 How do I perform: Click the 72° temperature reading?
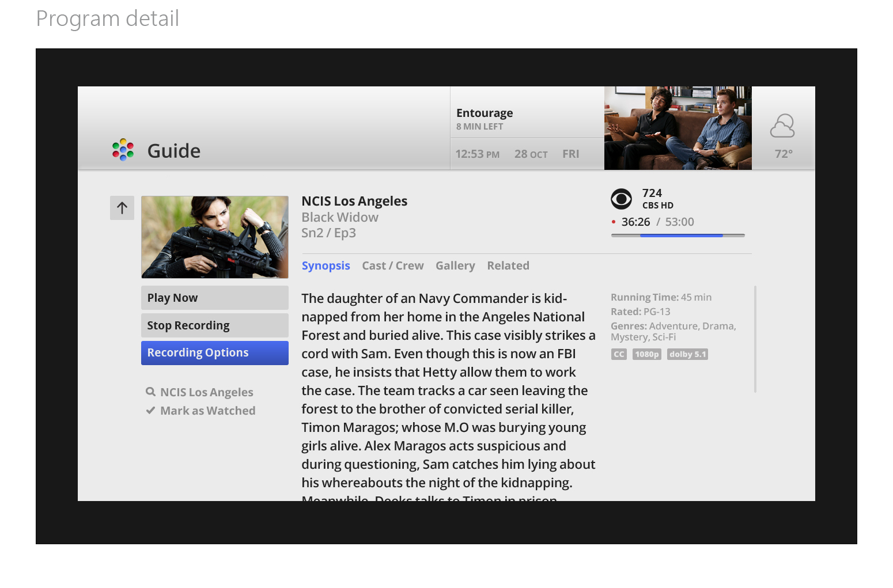(x=784, y=154)
